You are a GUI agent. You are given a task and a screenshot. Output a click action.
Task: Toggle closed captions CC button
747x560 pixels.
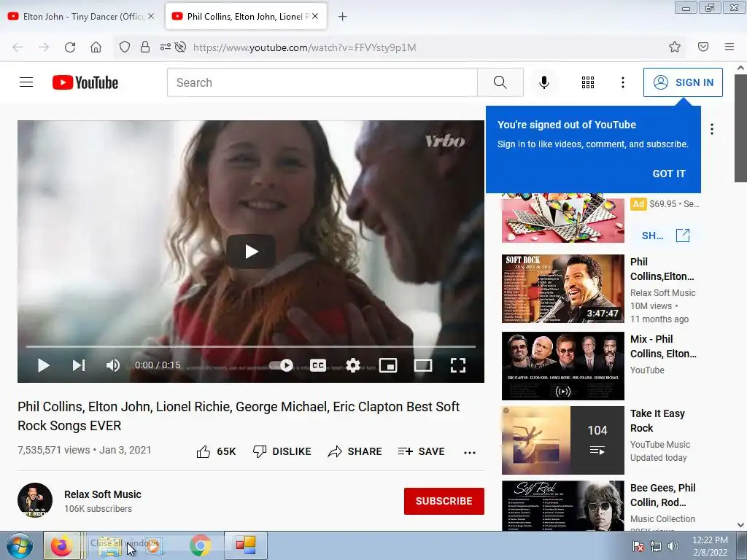tap(318, 365)
